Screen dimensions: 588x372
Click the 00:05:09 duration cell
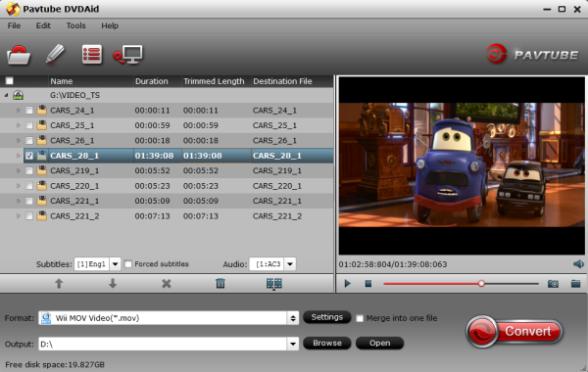[152, 201]
